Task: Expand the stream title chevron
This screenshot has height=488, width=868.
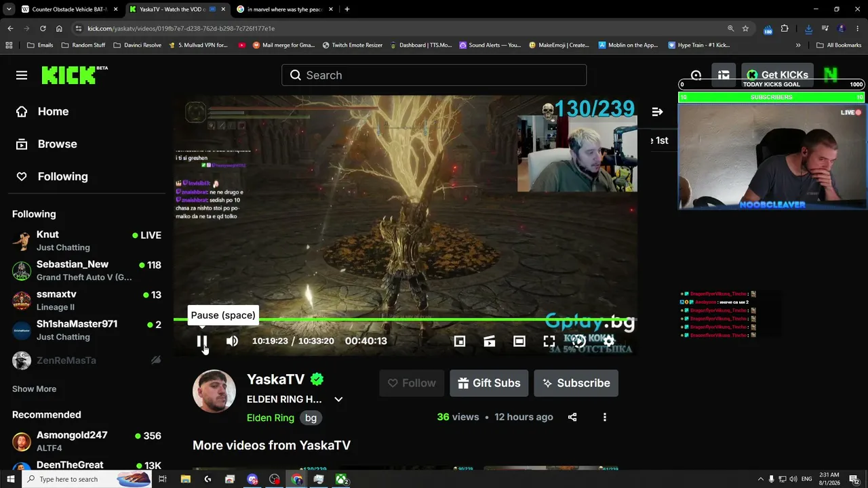Action: [x=338, y=399]
